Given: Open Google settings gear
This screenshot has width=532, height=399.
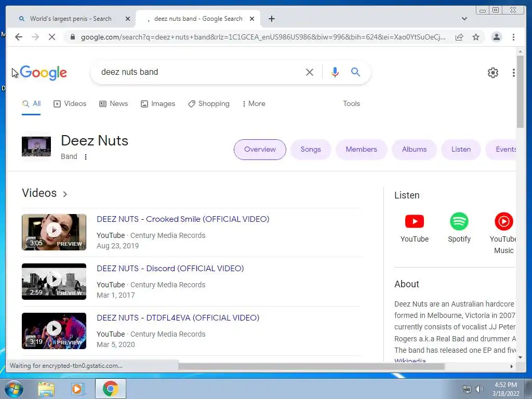Looking at the screenshot, I should pyautogui.click(x=493, y=73).
